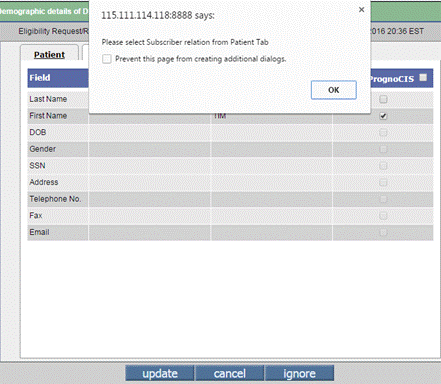The width and height of the screenshot is (441, 384).
Task: Tick the Email row checkbox
Action: click(x=383, y=232)
